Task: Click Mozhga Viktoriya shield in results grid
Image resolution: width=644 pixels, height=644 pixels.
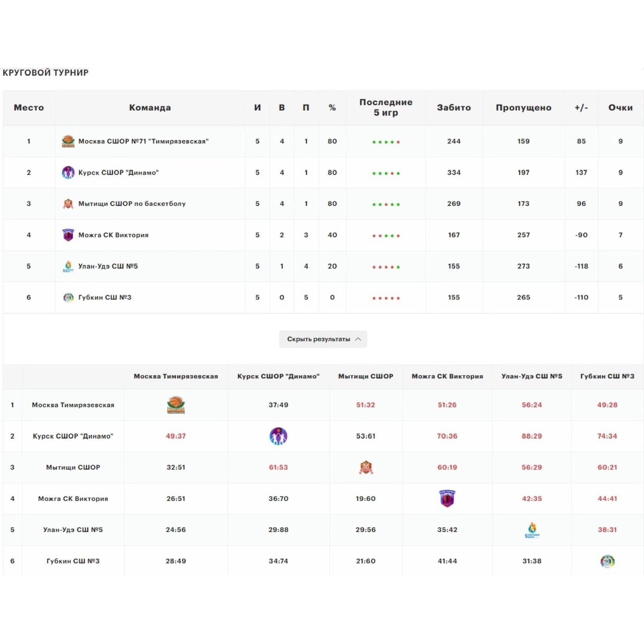Action: (x=447, y=498)
